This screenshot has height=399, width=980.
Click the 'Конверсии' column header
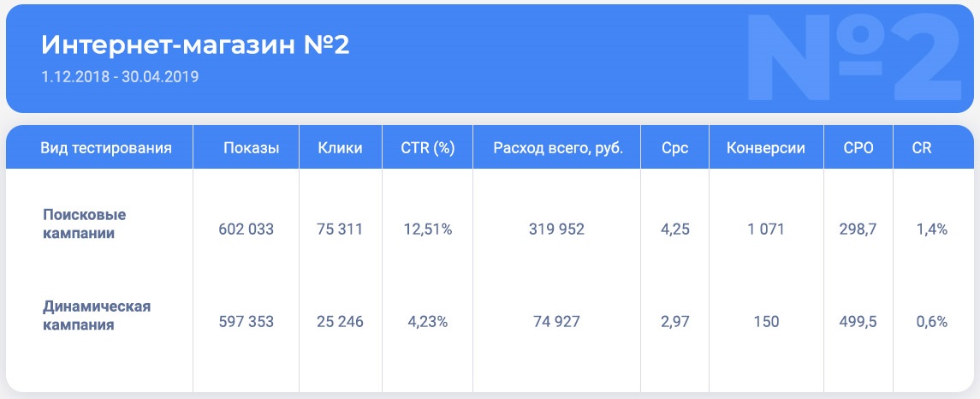tap(765, 147)
